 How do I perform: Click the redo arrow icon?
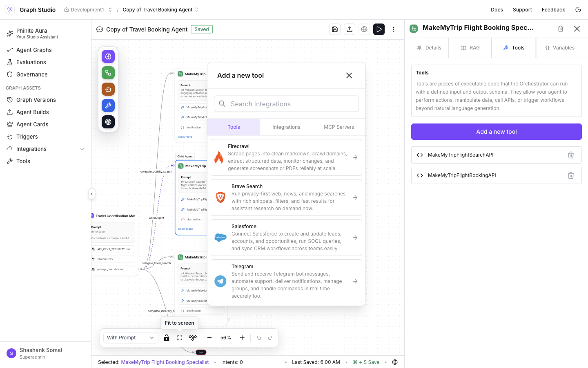[x=270, y=338]
